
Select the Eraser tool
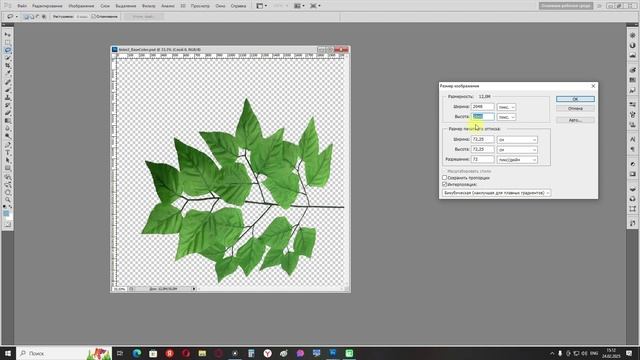coord(8,113)
